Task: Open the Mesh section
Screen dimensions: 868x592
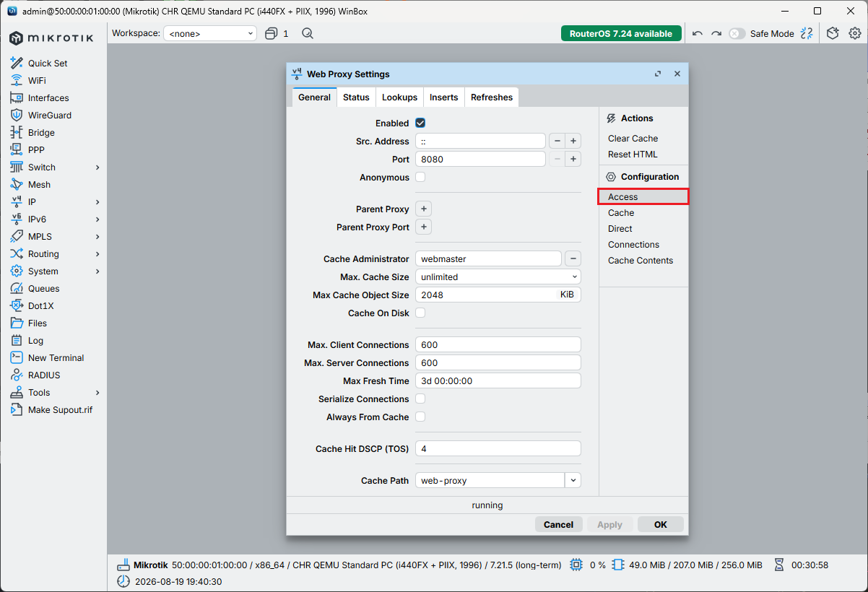Action: point(39,185)
